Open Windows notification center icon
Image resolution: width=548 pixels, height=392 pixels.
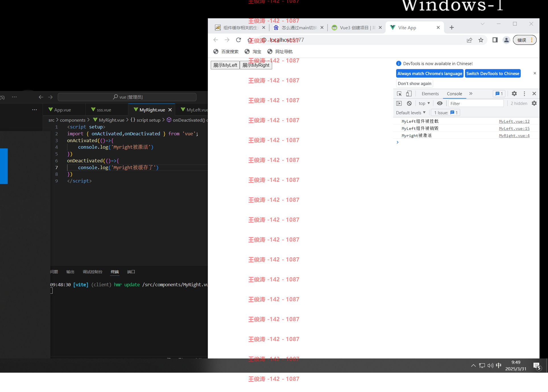[x=537, y=366]
